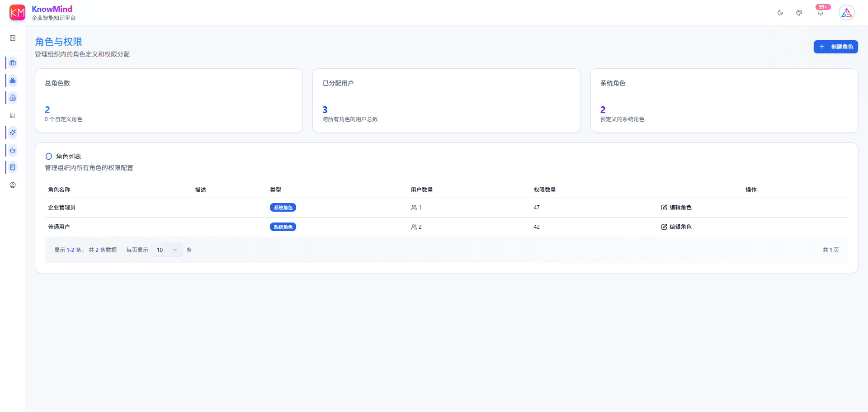Open notifications bell with 99+ badge
Image resolution: width=868 pixels, height=412 pixels.
click(x=821, y=12)
